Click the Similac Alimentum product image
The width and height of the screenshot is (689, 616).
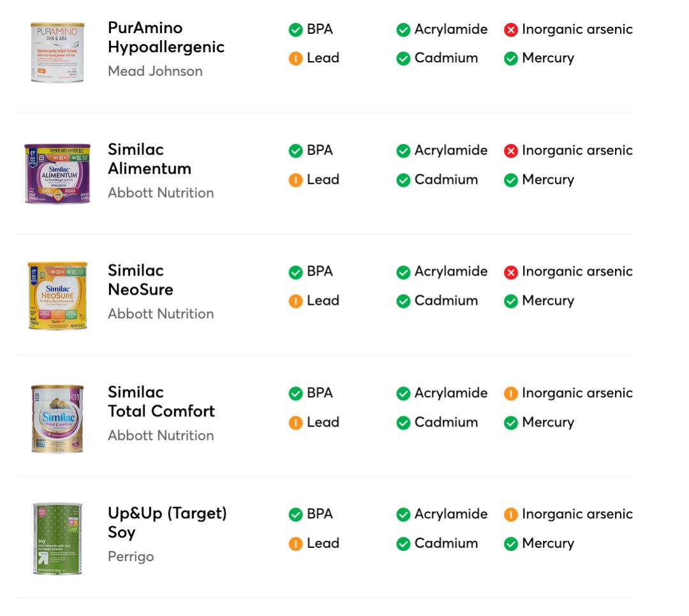[57, 173]
